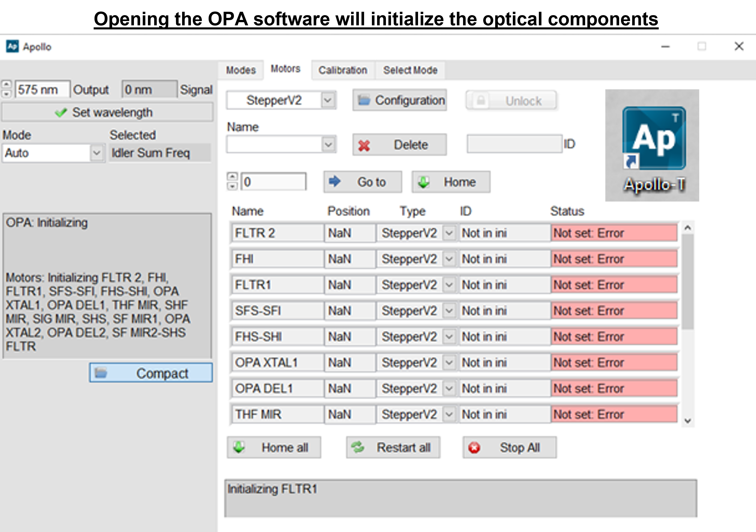
Task: Click the red X Delete icon
Action: pyautogui.click(x=364, y=145)
